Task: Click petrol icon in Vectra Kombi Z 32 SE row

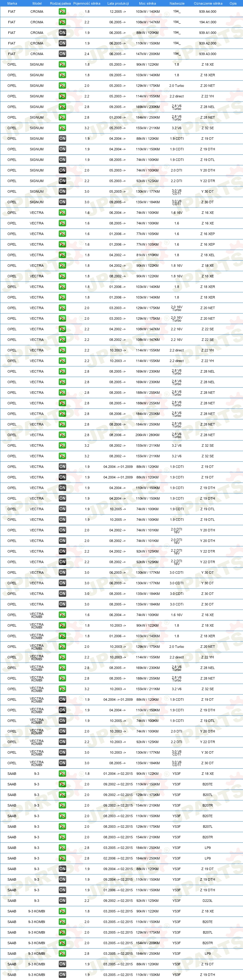Action: (x=62, y=689)
